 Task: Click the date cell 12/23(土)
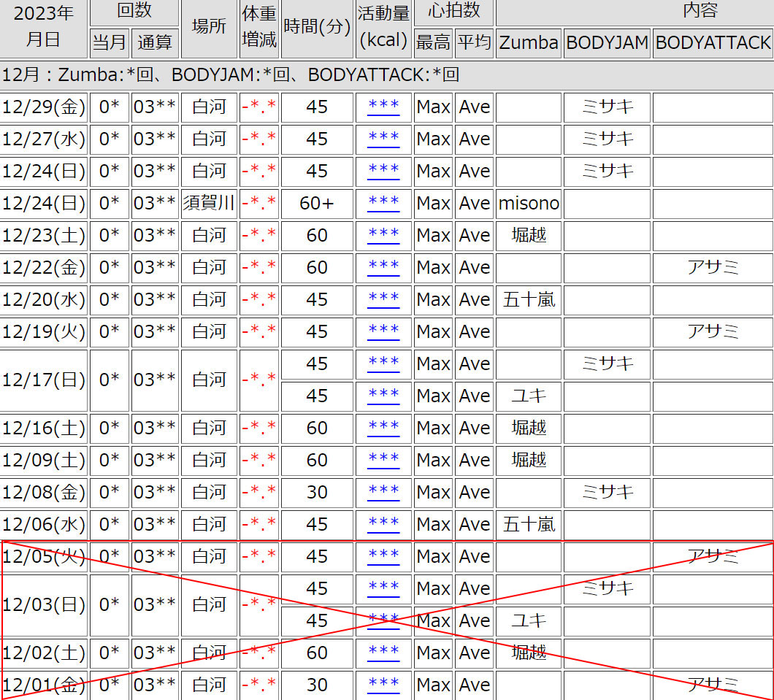tap(43, 235)
